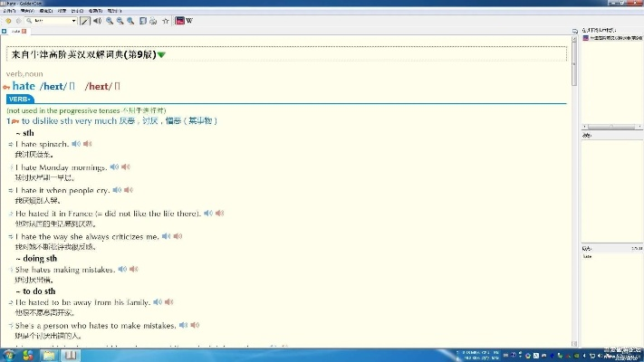This screenshot has width=644, height=362.
Task: Play red audio for away from his family
Action: pos(169,301)
